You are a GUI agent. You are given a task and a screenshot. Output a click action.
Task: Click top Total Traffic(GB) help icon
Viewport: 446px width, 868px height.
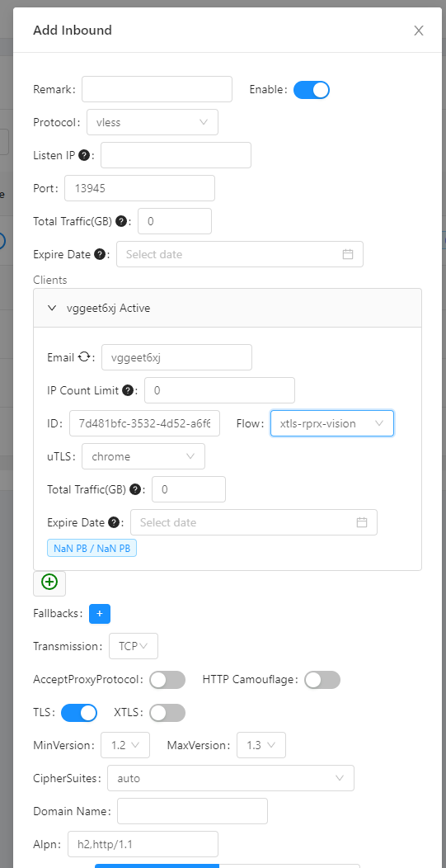121,221
